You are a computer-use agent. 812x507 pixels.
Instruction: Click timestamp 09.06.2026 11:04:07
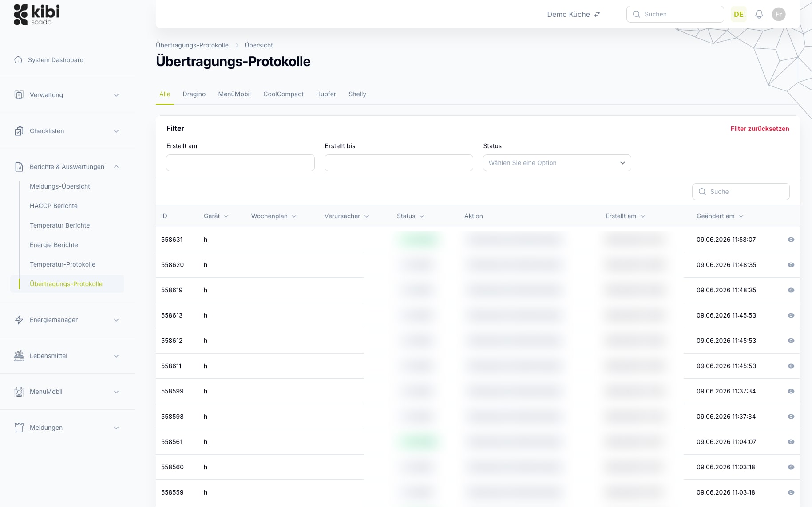[x=726, y=442]
